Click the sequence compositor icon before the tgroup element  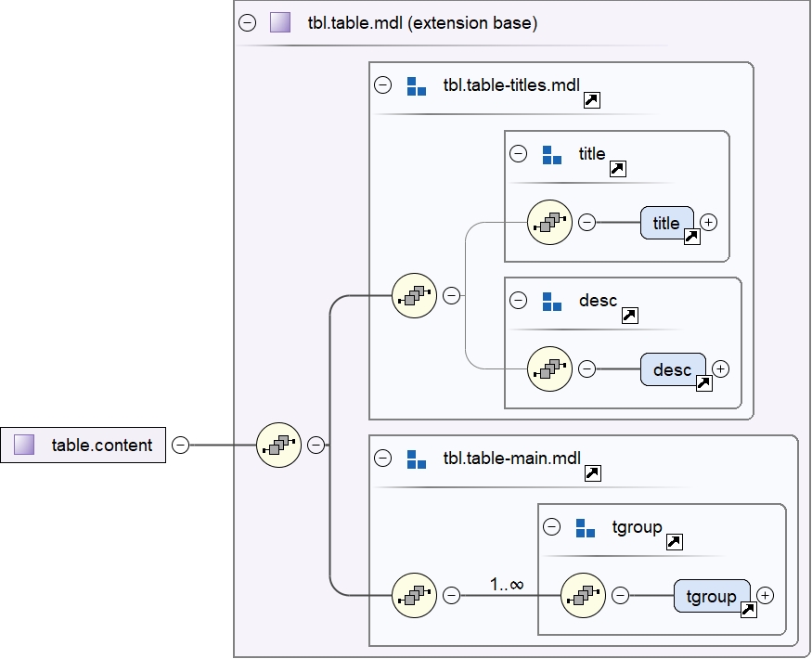[x=582, y=595]
